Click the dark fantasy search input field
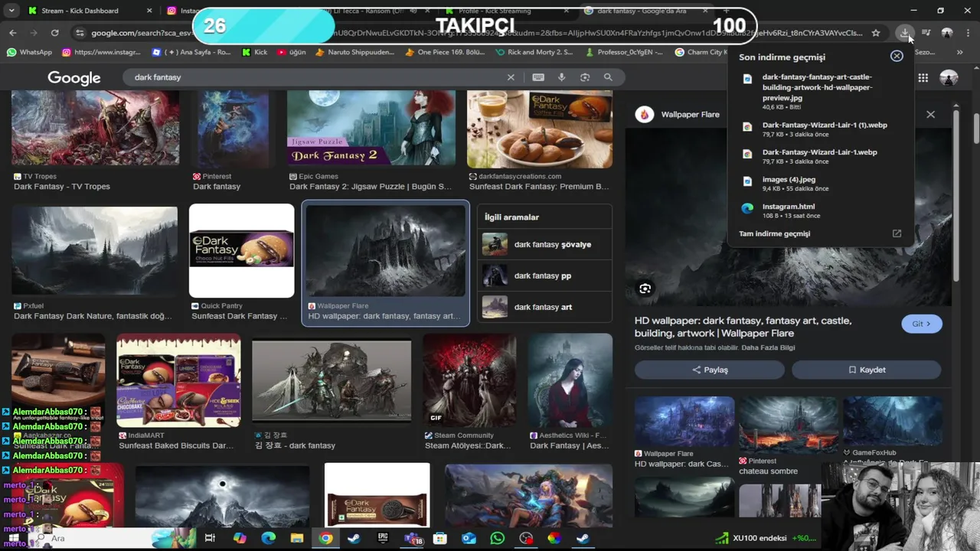 click(314, 77)
